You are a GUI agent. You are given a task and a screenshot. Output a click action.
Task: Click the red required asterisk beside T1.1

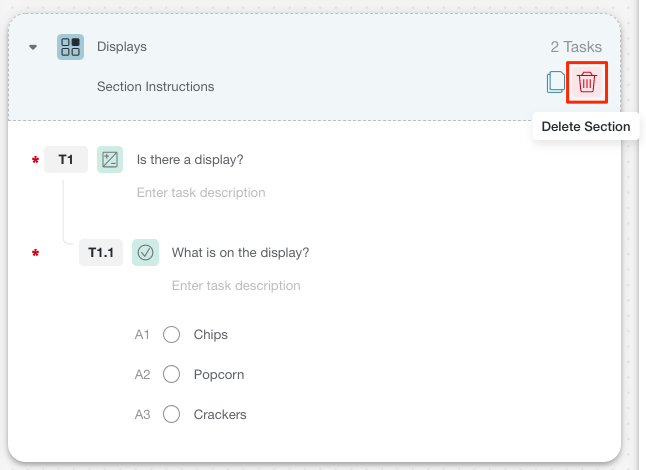[35, 253]
